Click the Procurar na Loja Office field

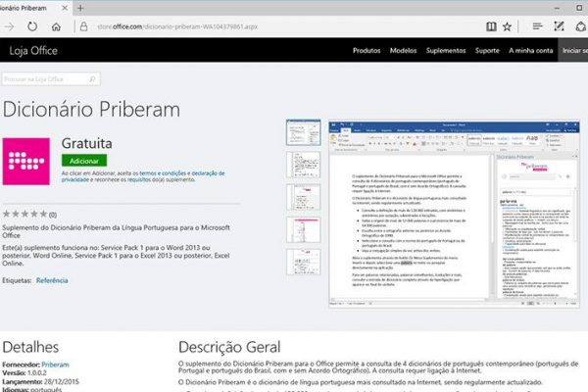coord(37,77)
